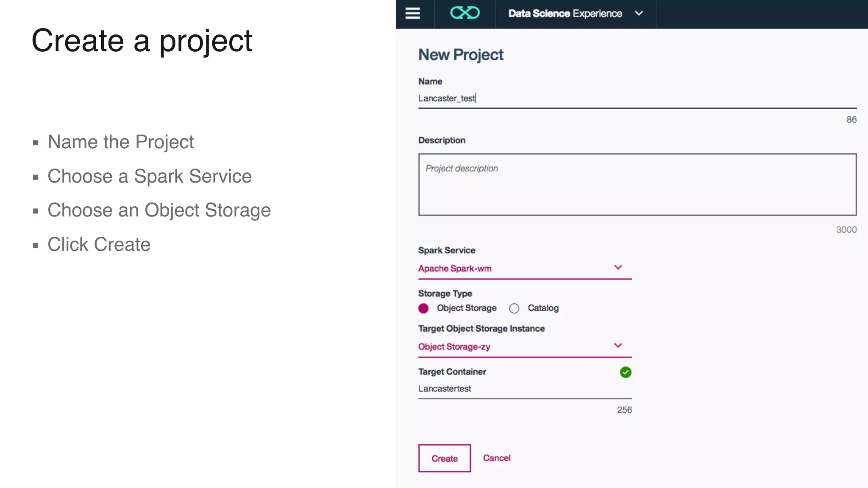Click into the Project description text area
Image resolution: width=868 pixels, height=488 pixels.
tap(637, 185)
